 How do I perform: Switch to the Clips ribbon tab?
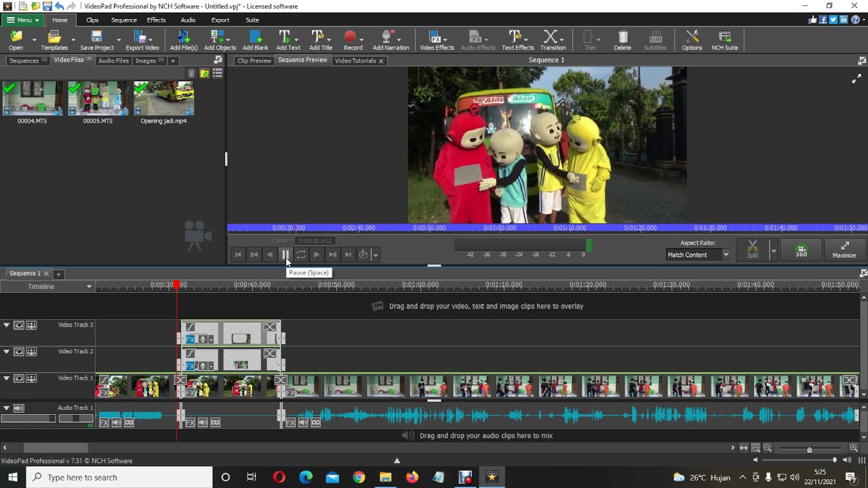pyautogui.click(x=92, y=20)
